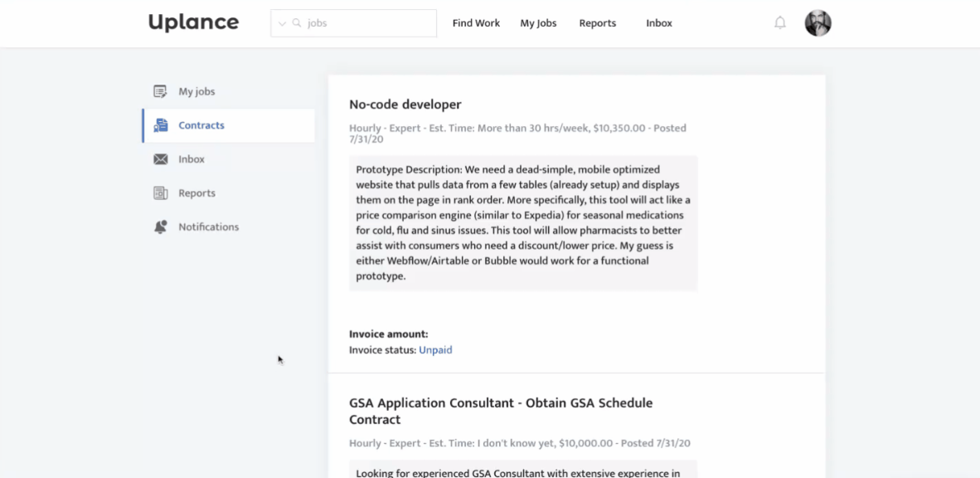The image size is (980, 478).
Task: Click the Uplance logo
Action: [193, 22]
